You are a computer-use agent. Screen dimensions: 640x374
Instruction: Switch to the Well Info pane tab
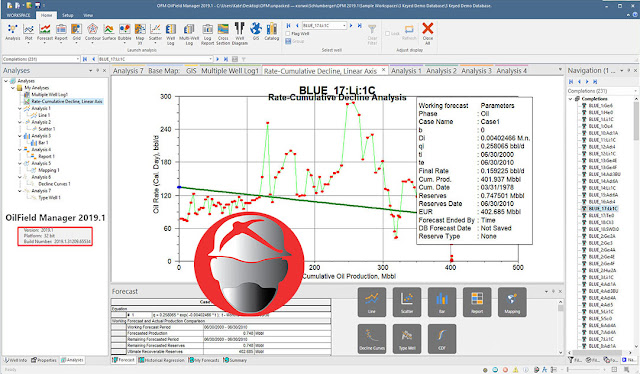pyautogui.click(x=15, y=360)
